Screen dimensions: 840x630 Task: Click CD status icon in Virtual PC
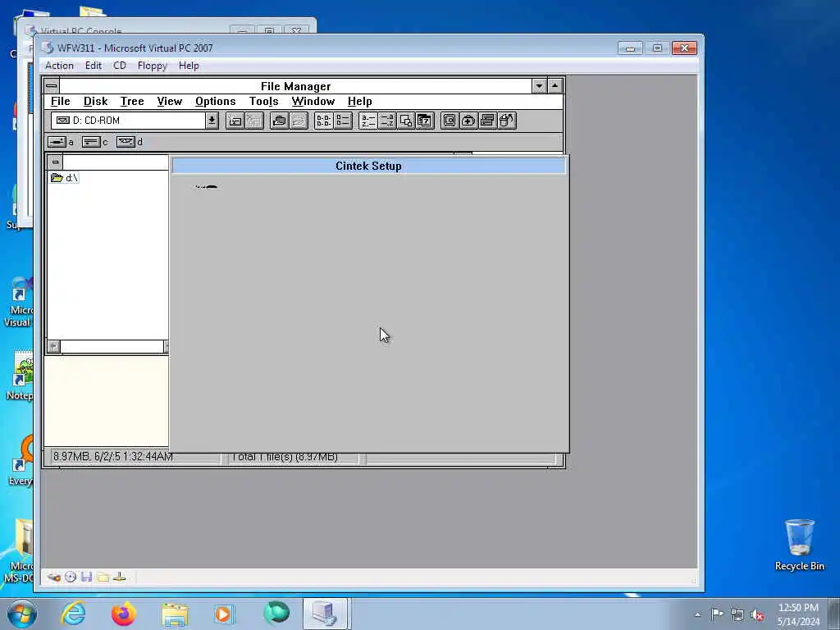tap(71, 577)
